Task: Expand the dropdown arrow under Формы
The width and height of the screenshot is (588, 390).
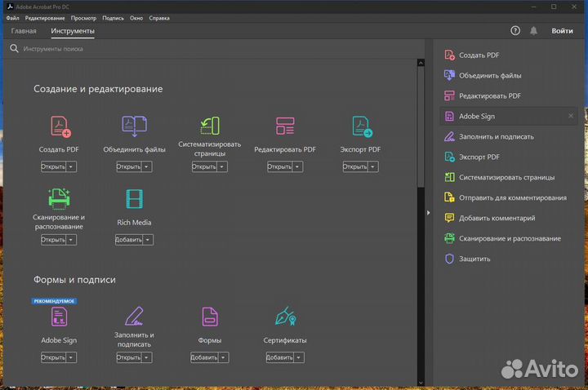Action: [223, 357]
